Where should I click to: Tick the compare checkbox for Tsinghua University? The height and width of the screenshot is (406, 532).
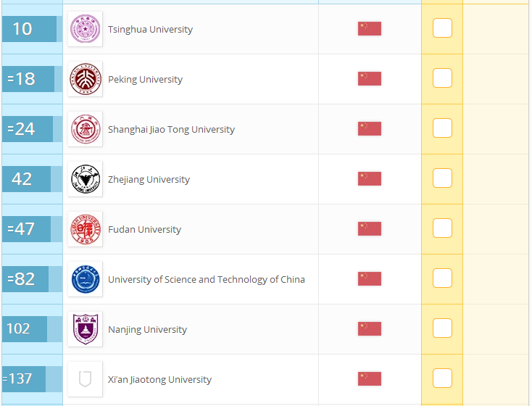point(442,28)
